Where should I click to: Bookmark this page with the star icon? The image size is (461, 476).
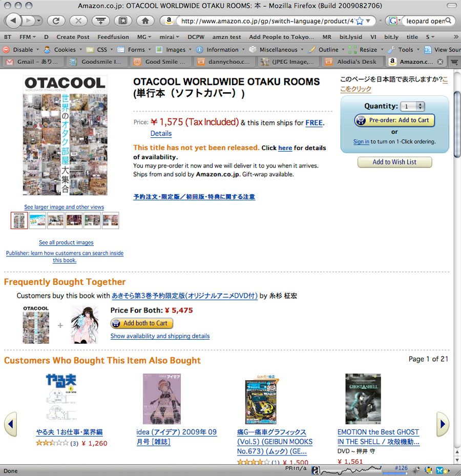pos(360,21)
